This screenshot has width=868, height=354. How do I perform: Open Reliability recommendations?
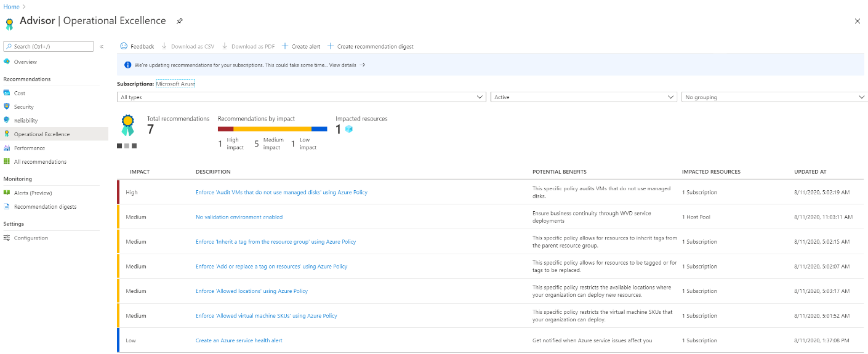(26, 121)
